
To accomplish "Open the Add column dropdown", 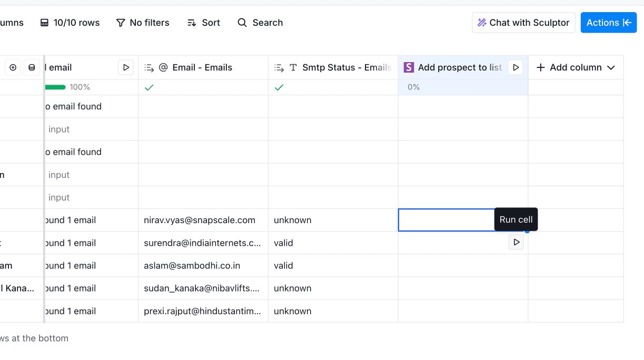I will coord(576,67).
